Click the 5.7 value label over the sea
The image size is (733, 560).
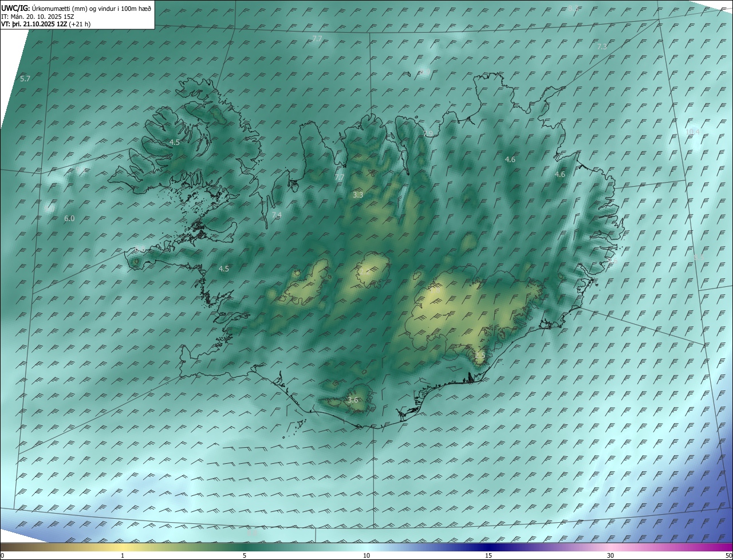pyautogui.click(x=25, y=78)
